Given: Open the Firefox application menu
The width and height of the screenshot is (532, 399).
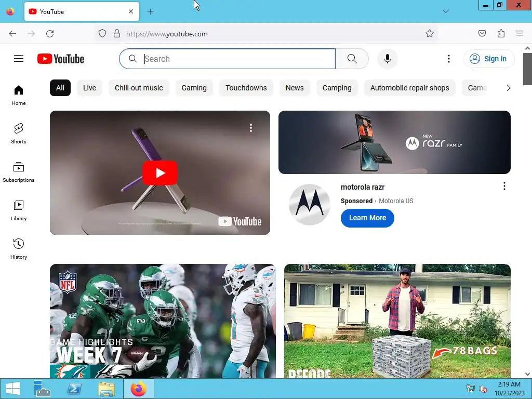Looking at the screenshot, I should [x=520, y=33].
